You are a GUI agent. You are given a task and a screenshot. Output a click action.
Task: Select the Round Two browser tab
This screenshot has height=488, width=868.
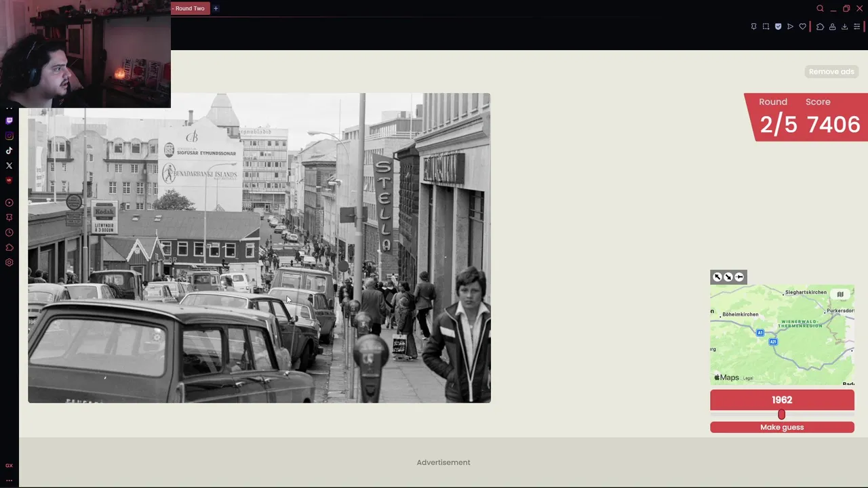[189, 8]
